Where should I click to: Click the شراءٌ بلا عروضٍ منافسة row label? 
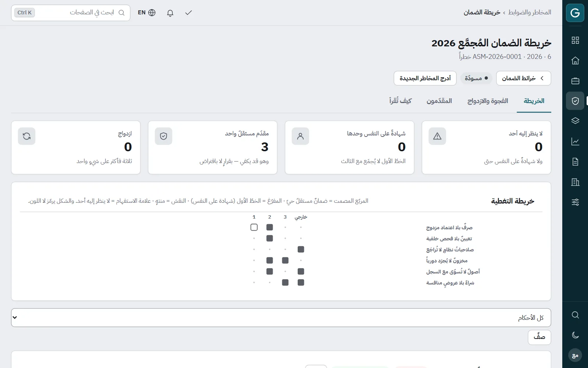click(x=450, y=283)
